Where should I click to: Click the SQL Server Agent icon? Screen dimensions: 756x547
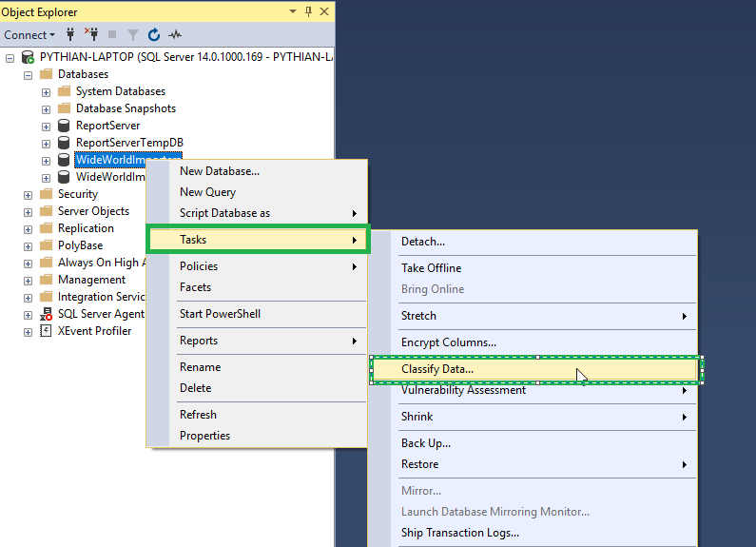[47, 314]
